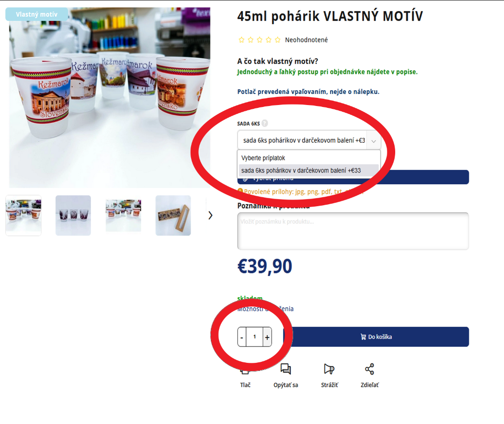Add product with Do košíka button
The width and height of the screenshot is (504, 424).
[x=376, y=337]
